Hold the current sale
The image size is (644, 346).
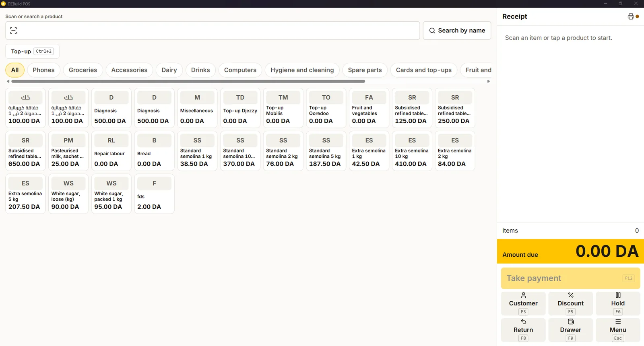[x=618, y=303]
